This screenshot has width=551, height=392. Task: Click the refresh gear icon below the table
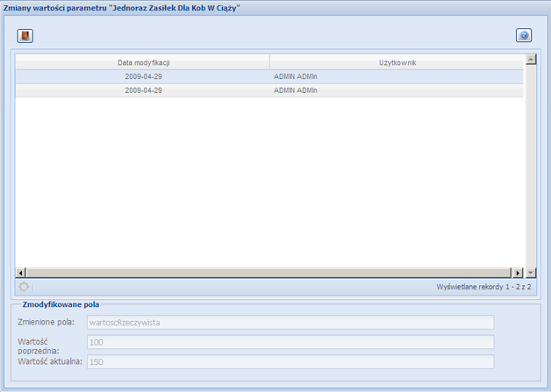(x=25, y=287)
